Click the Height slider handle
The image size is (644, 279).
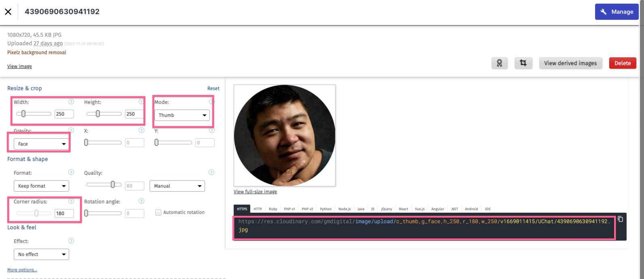pyautogui.click(x=97, y=114)
